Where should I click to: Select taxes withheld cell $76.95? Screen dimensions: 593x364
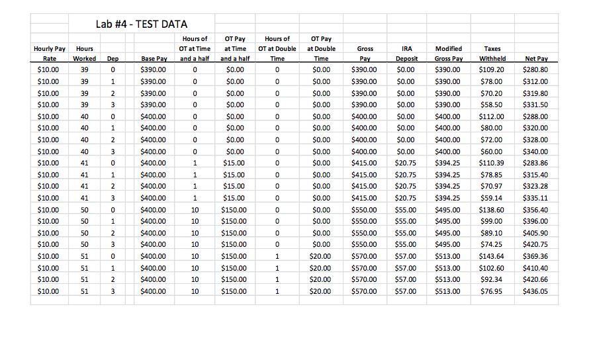[x=491, y=291]
